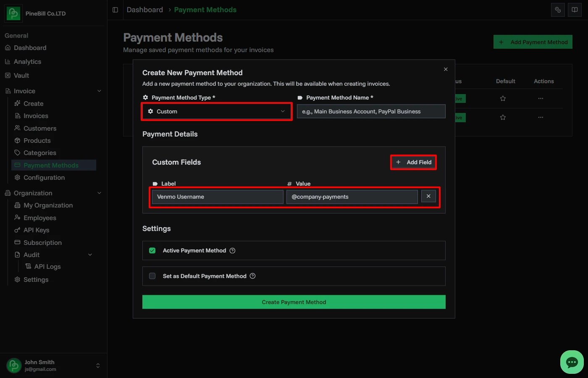Select the API Keys icon in the sidebar
The height and width of the screenshot is (378, 588).
[17, 230]
